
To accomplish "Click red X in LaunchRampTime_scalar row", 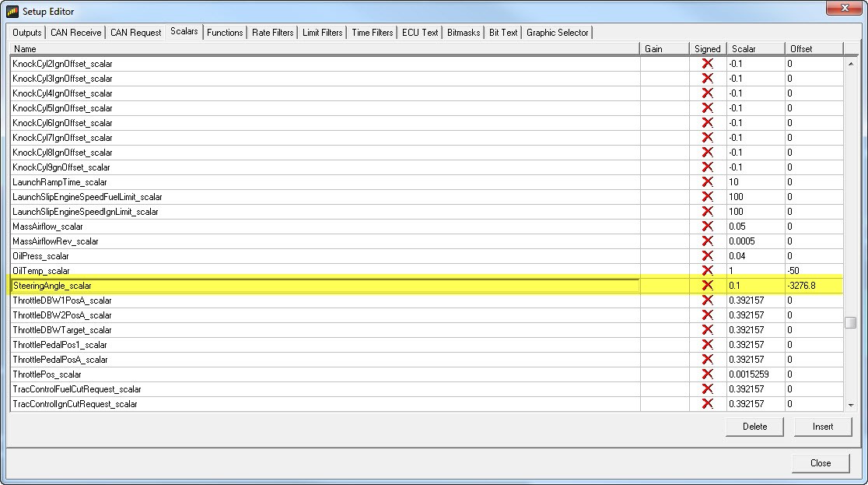I will pos(707,182).
